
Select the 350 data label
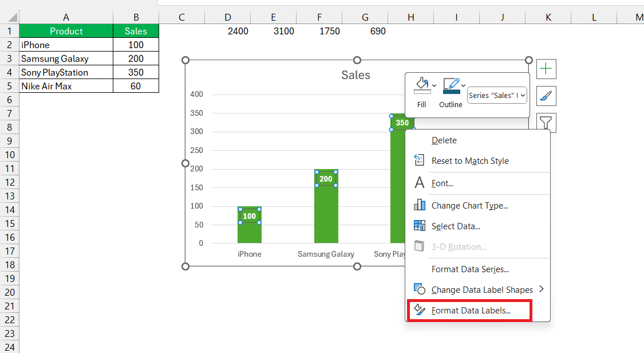[402, 123]
